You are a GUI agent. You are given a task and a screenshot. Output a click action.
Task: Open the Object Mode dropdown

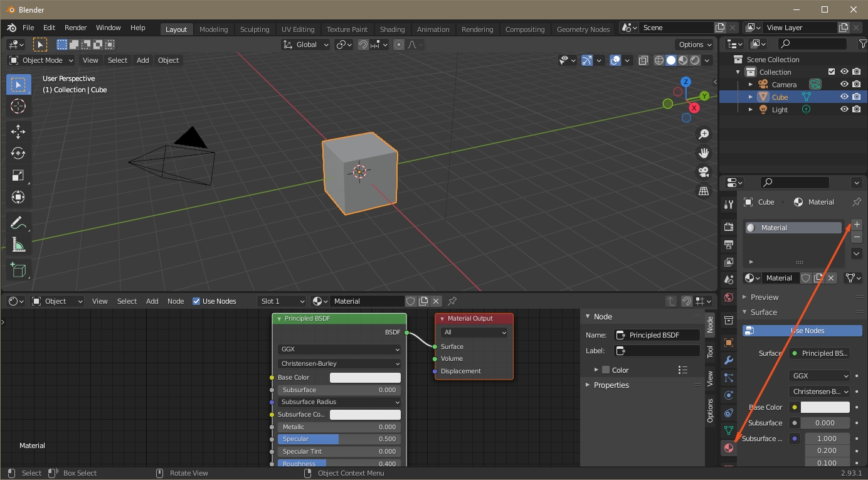(x=41, y=60)
